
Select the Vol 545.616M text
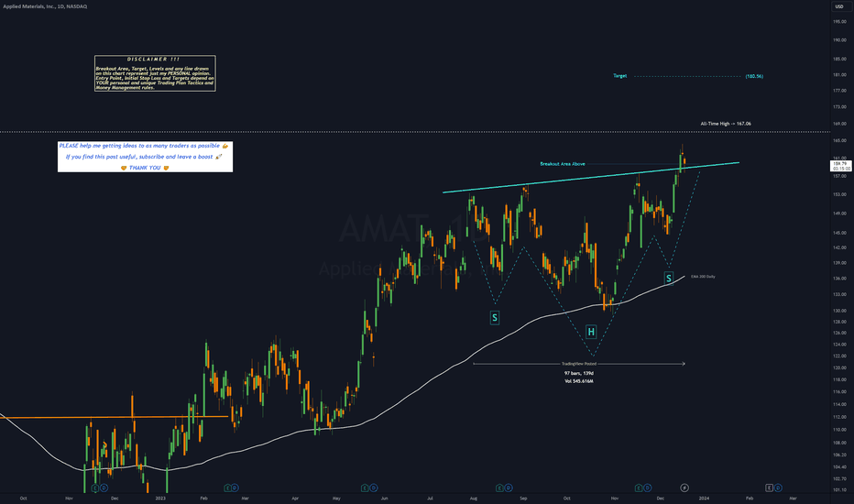[x=579, y=381]
